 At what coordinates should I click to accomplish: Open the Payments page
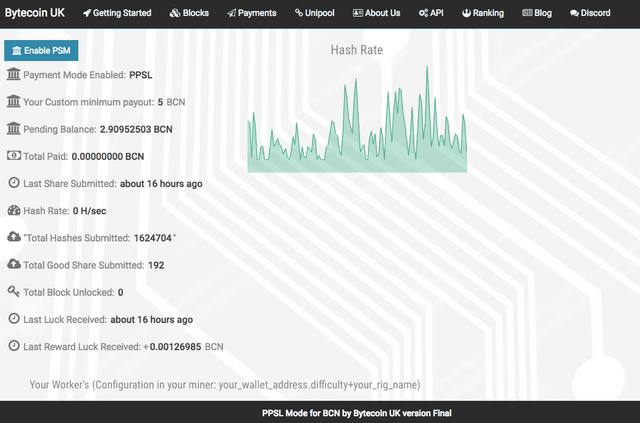(x=251, y=13)
